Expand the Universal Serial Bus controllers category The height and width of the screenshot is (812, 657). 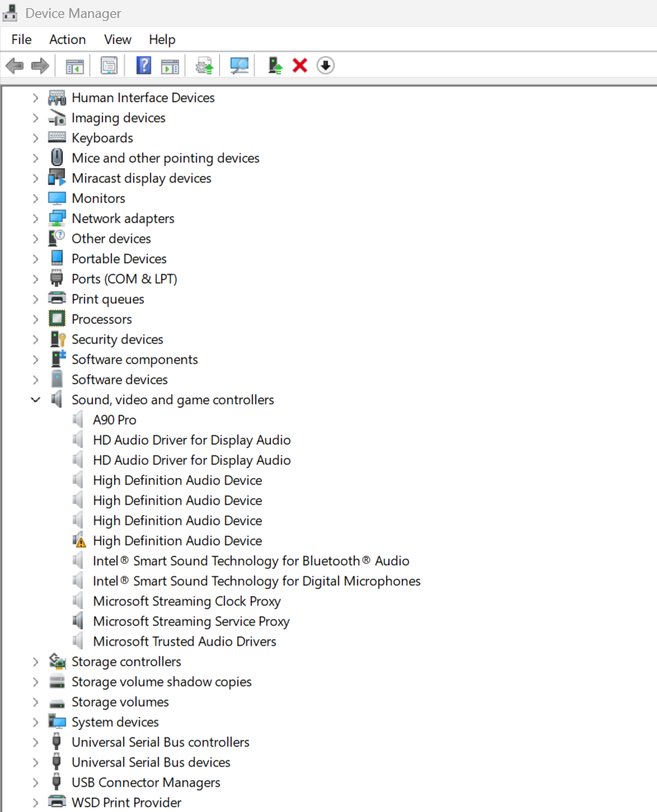tap(35, 742)
